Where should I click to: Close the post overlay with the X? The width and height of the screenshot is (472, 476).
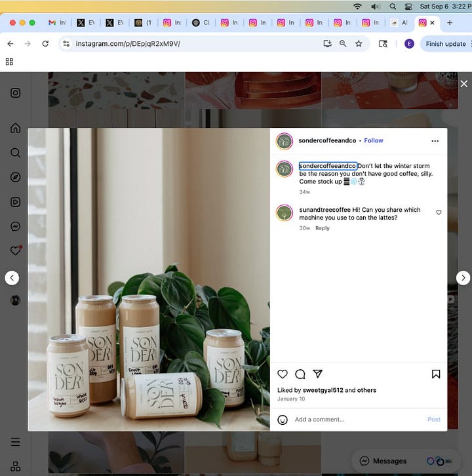click(x=463, y=84)
